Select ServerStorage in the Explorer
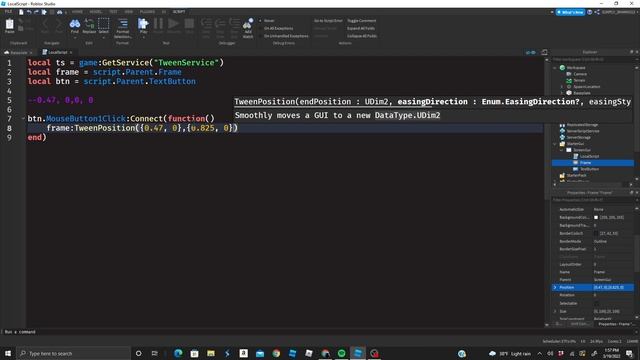This screenshot has width=640, height=360. point(575,137)
